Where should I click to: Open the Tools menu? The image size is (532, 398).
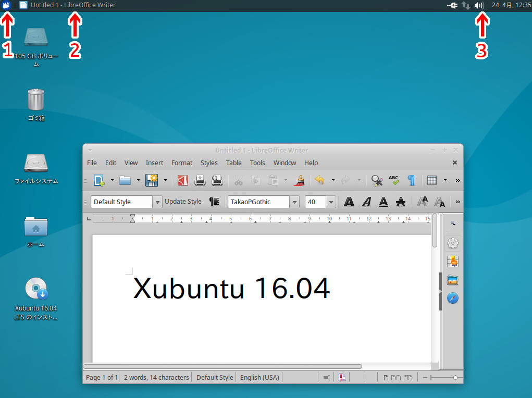257,163
